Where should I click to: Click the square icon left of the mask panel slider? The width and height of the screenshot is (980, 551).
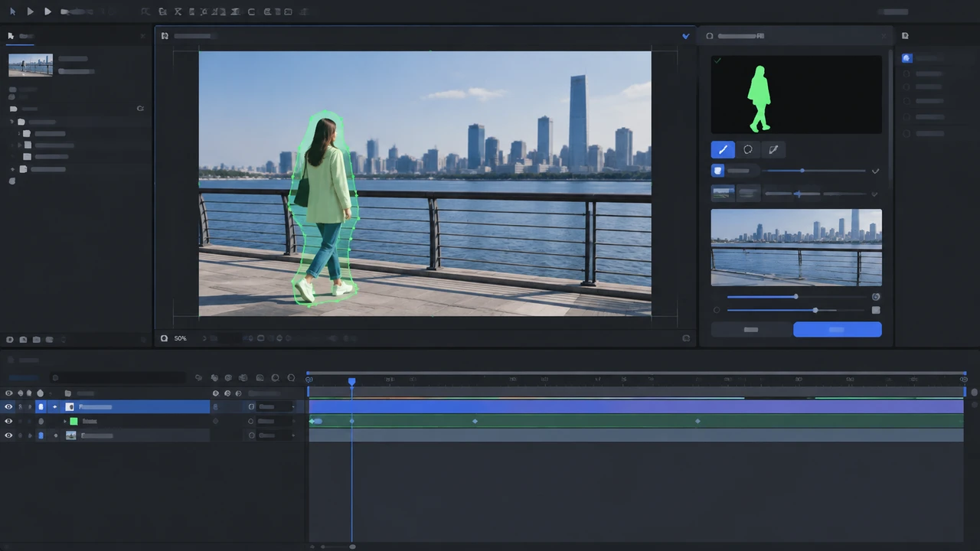(718, 171)
